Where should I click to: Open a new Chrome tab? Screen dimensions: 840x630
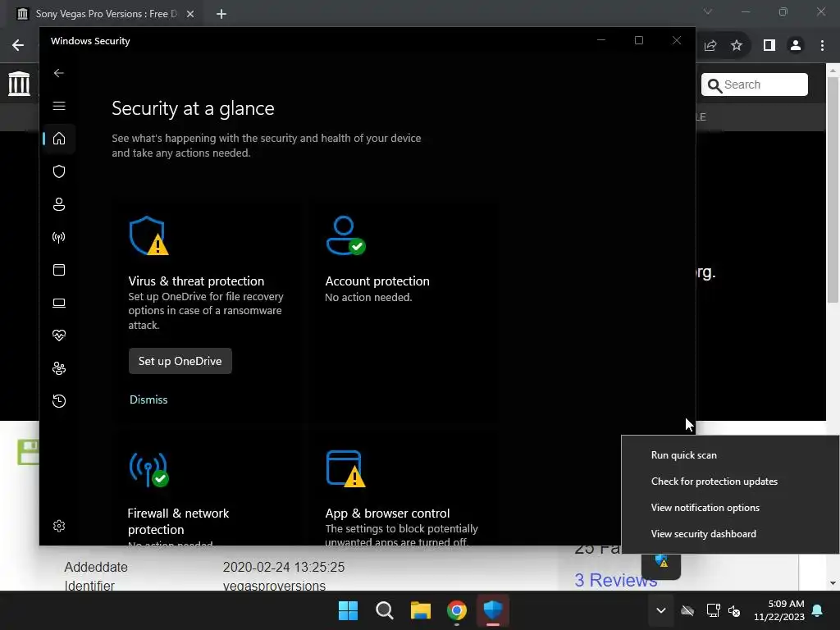[x=221, y=14]
